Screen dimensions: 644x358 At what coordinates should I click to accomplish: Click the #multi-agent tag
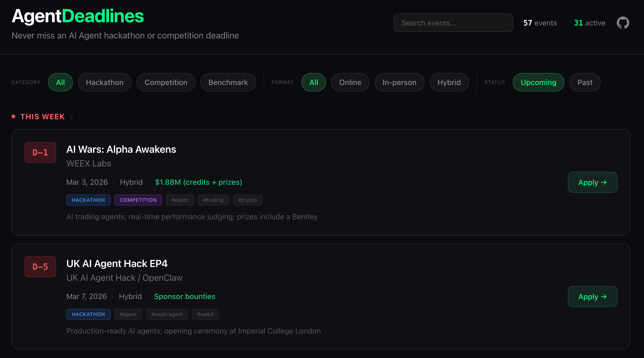pos(167,314)
